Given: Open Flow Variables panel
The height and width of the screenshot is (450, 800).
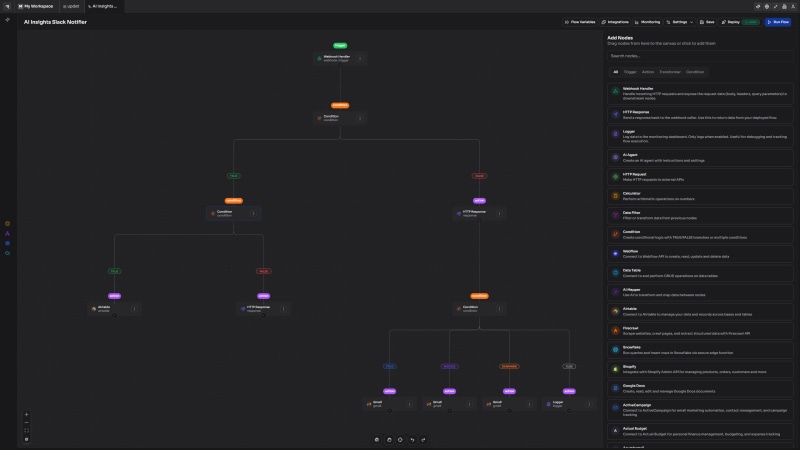Looking at the screenshot, I should 581,21.
